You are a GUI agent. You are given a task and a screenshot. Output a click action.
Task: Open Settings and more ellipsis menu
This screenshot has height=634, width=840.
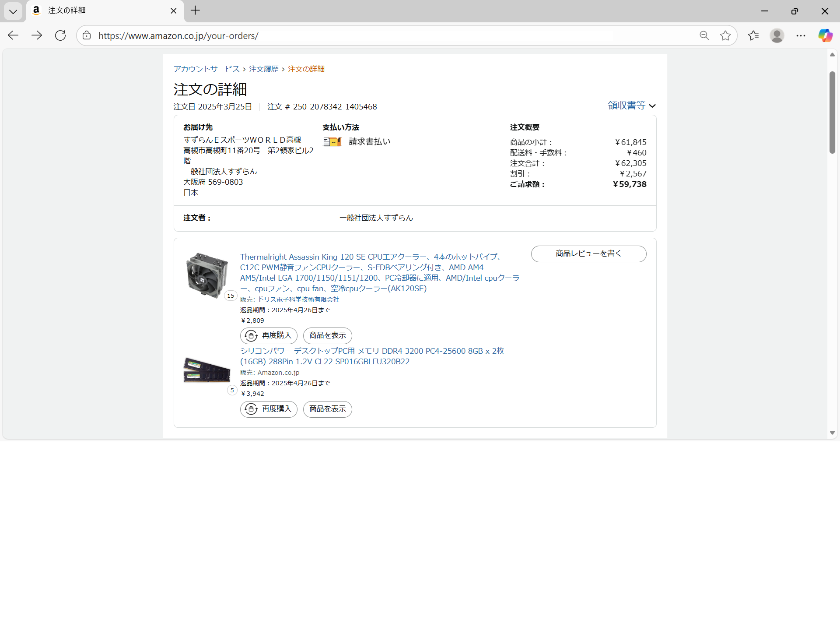coord(801,35)
